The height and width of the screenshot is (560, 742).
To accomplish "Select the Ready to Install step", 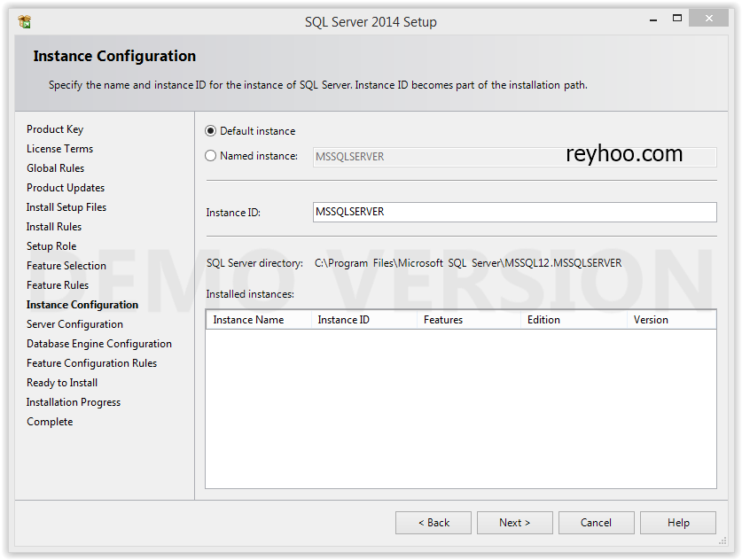I will pyautogui.click(x=62, y=383).
